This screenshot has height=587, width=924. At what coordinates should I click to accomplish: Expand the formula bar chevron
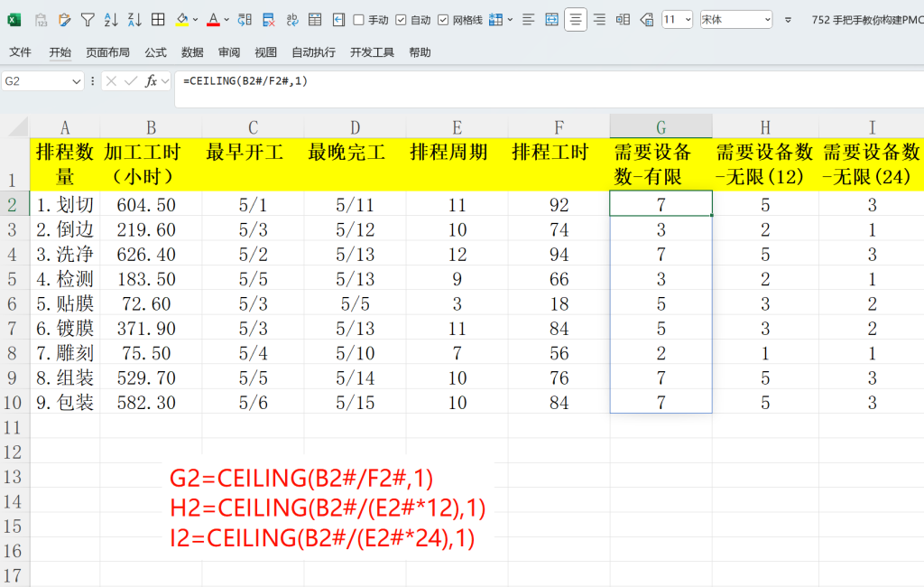[x=165, y=80]
